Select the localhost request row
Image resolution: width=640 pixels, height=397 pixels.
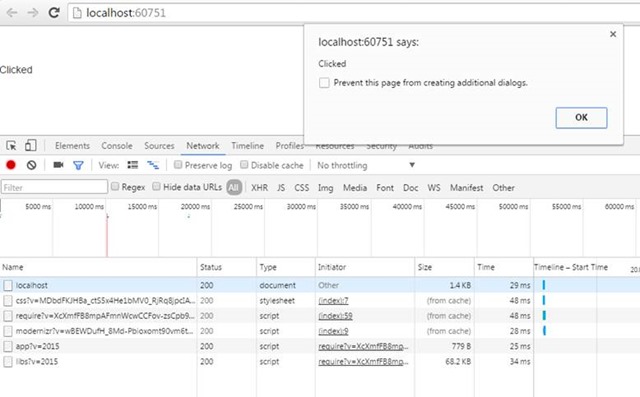click(320, 285)
